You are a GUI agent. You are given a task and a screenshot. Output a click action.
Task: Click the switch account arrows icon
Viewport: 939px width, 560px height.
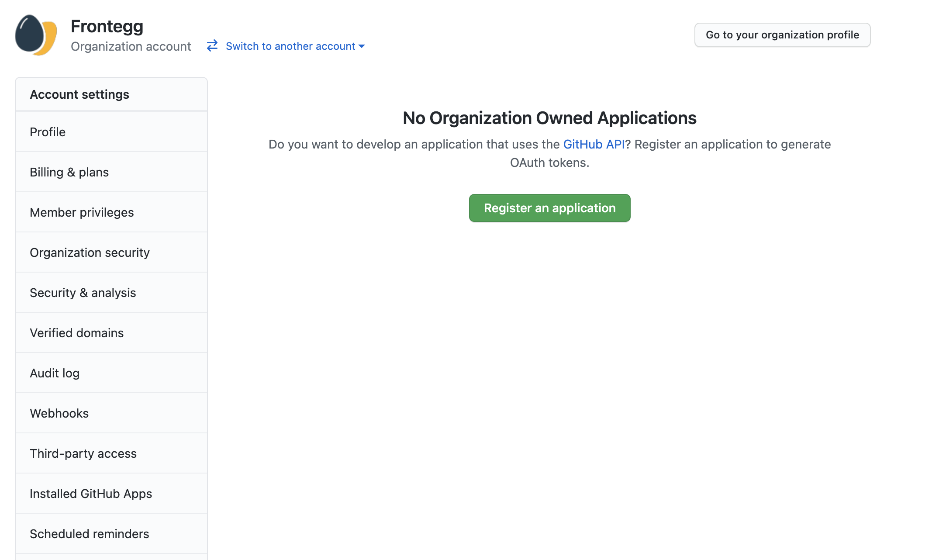tap(212, 46)
